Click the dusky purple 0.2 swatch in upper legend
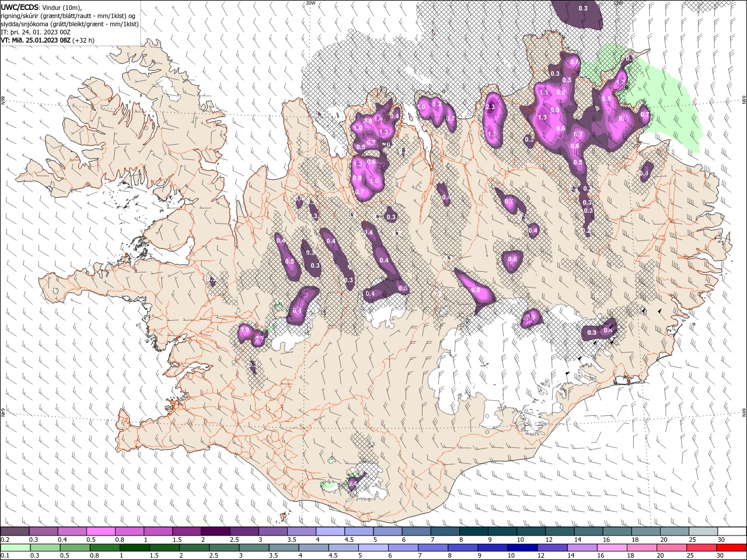 (x=15, y=531)
